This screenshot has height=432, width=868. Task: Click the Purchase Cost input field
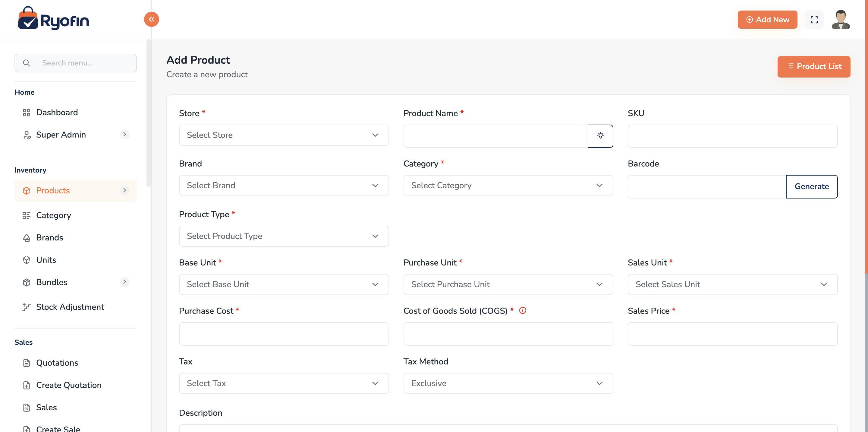[x=284, y=334]
